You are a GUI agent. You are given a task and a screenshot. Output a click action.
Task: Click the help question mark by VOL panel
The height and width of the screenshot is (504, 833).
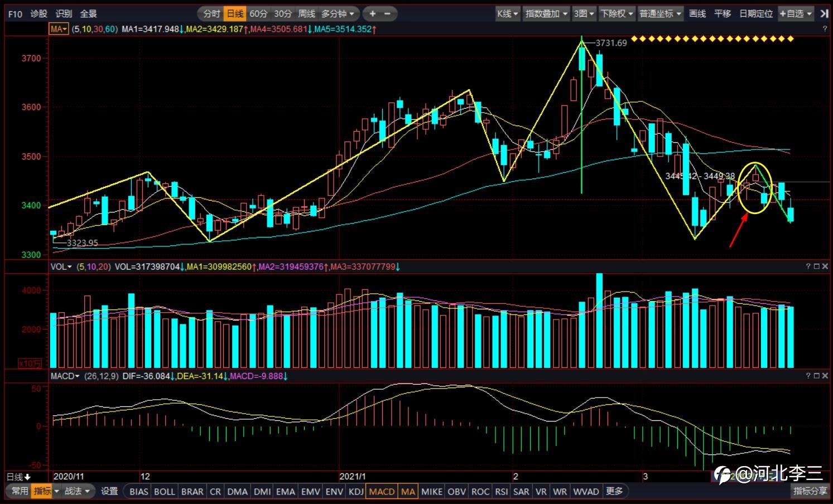pyautogui.click(x=808, y=266)
